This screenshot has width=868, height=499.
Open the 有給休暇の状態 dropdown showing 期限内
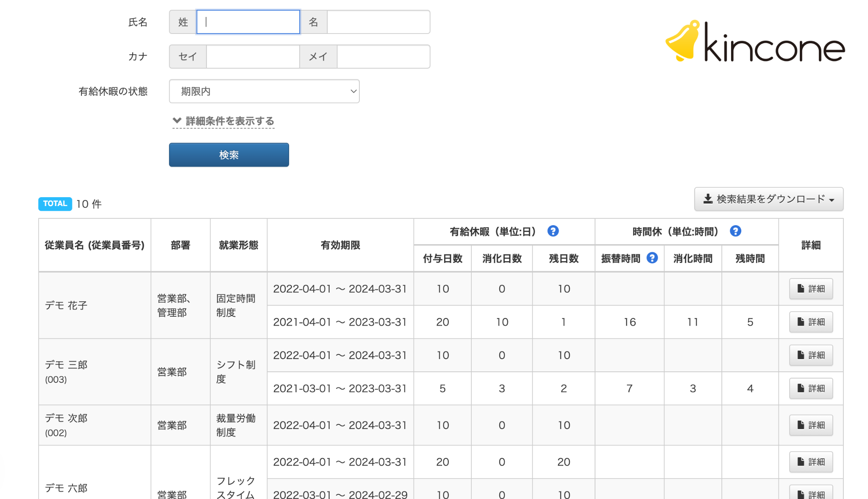264,91
